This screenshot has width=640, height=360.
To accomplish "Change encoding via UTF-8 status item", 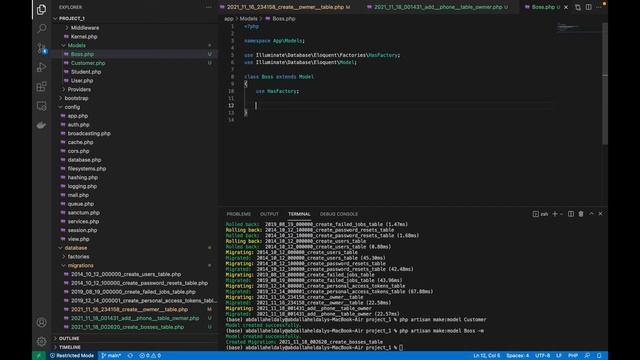I will pyautogui.click(x=542, y=356).
